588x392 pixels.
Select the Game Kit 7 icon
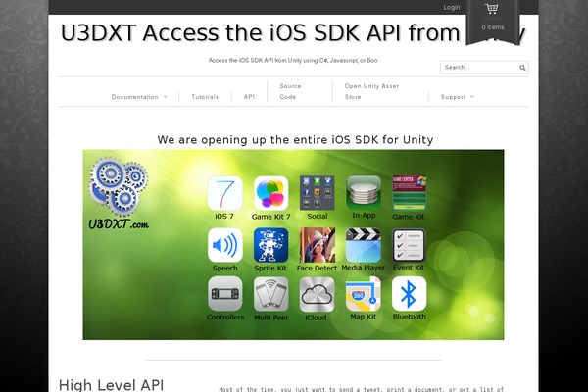[270, 193]
